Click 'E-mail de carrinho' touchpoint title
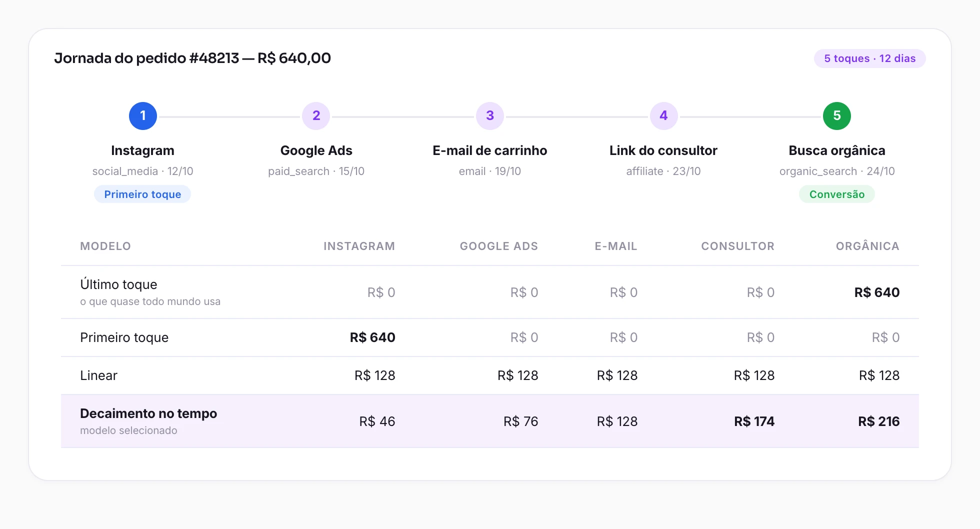 [x=490, y=150]
